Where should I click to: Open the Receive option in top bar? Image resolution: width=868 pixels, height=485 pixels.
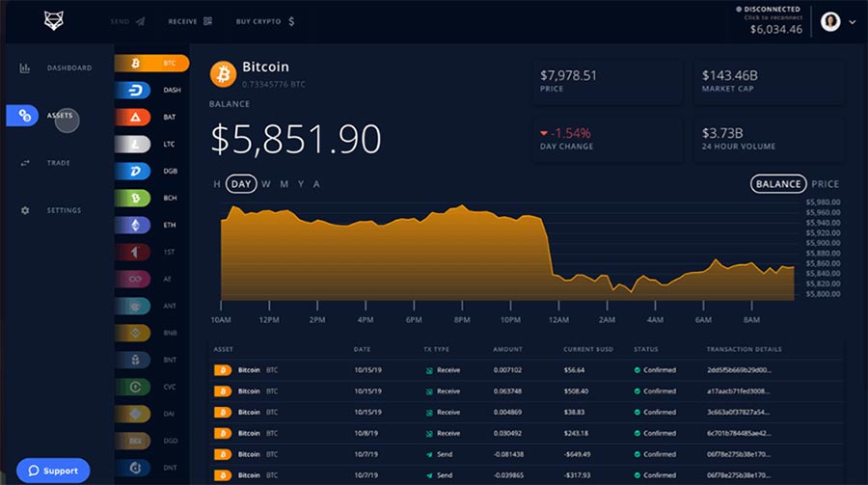(x=190, y=21)
